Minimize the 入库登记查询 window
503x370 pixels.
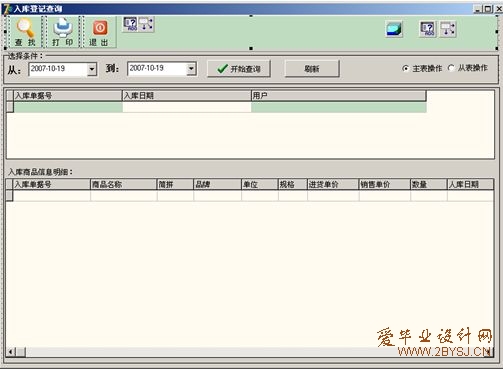point(478,9)
